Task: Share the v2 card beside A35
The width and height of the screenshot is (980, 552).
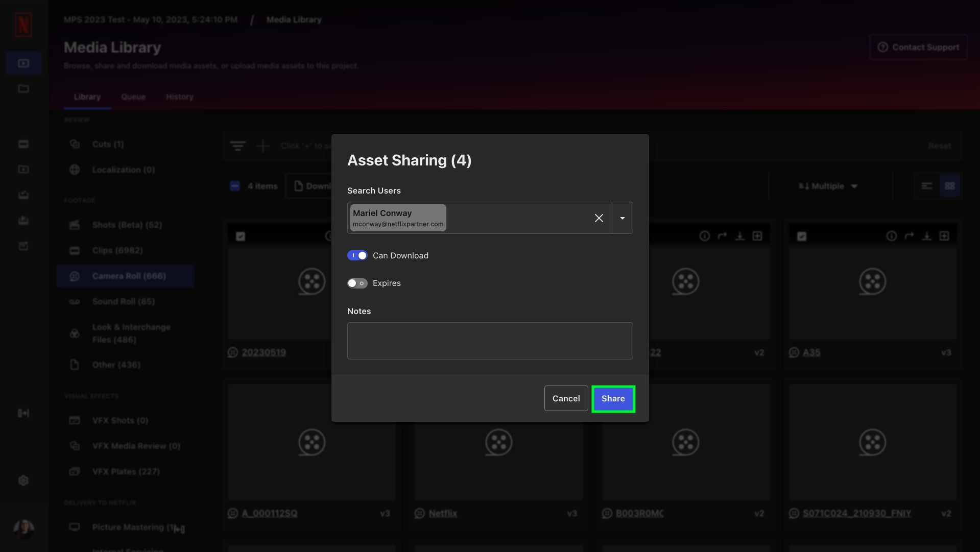Action: [722, 236]
